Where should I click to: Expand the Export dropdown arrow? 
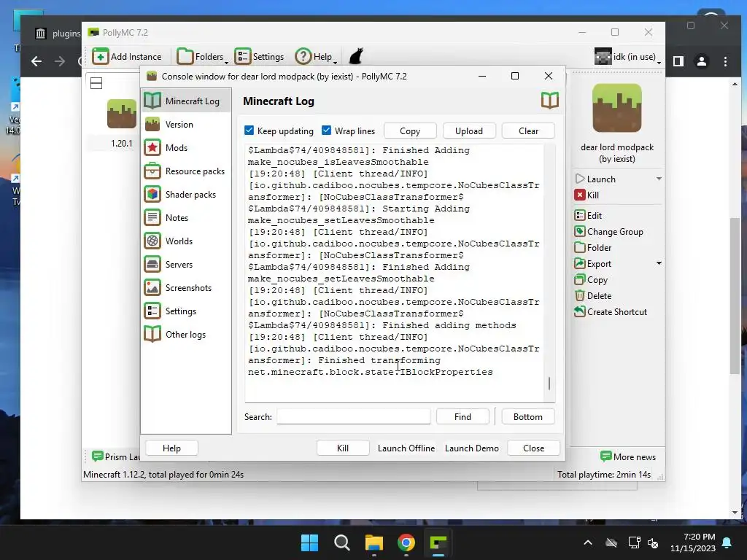point(659,263)
